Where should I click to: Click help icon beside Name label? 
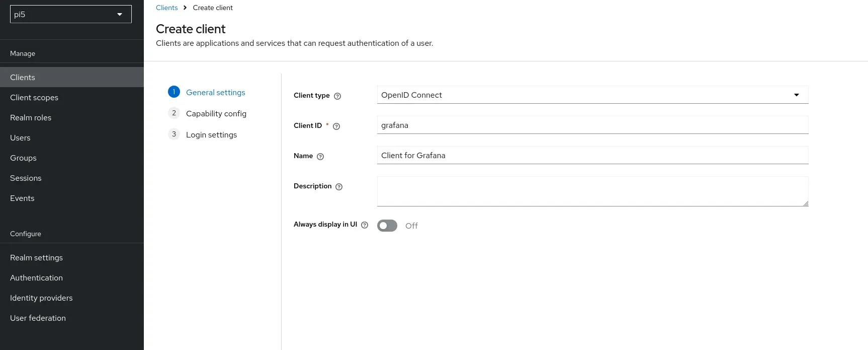tap(320, 157)
